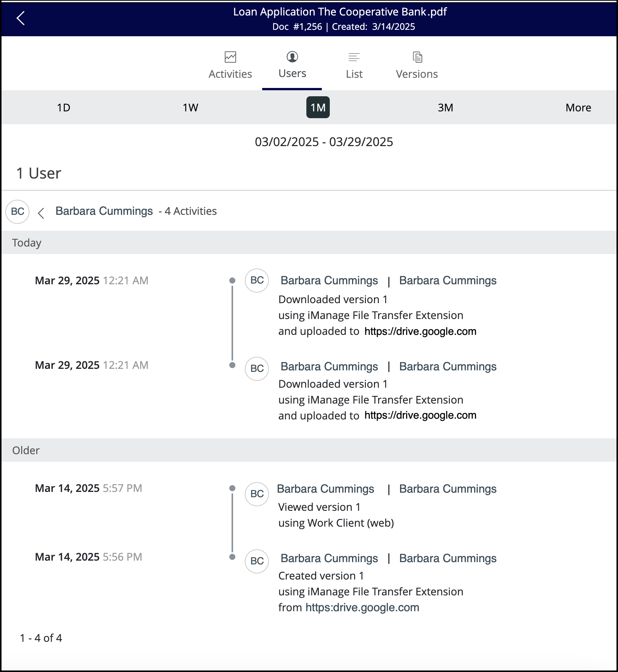Open drive.google.com link in first Today entry
Image resolution: width=618 pixels, height=672 pixels.
pyautogui.click(x=420, y=331)
